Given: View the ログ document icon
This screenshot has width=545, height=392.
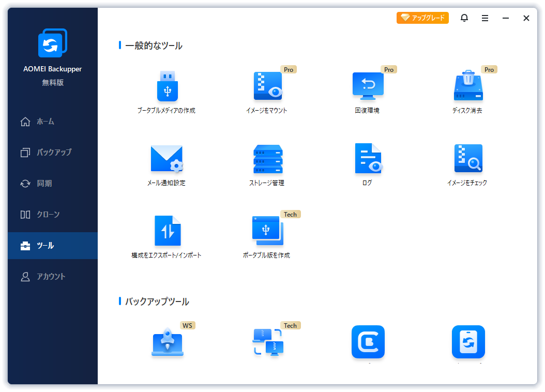Looking at the screenshot, I should (x=368, y=158).
